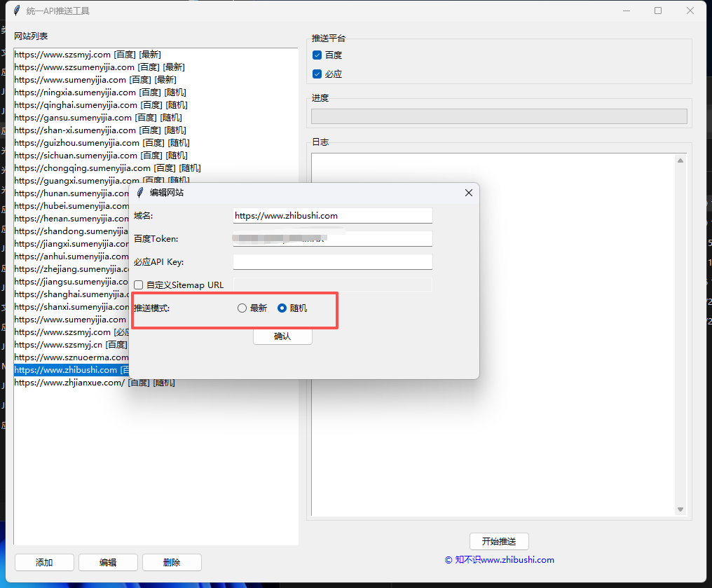
Task: Click the log scrollbar down arrow
Action: [x=680, y=510]
